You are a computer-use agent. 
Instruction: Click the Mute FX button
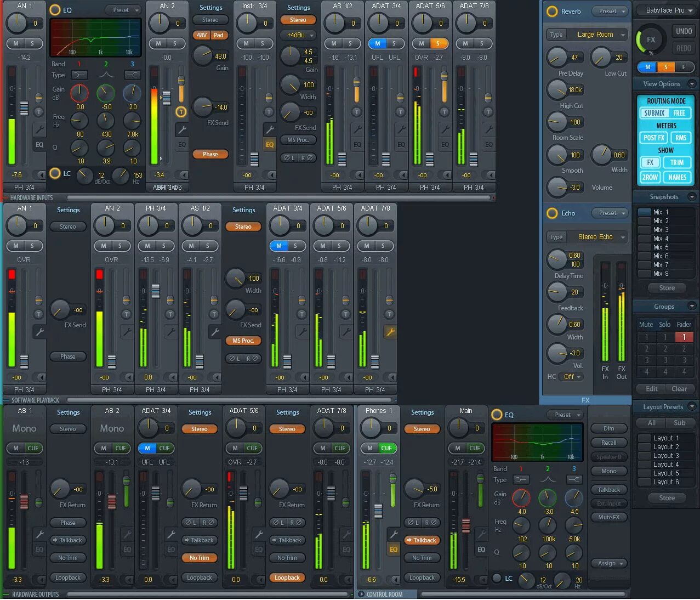click(x=609, y=517)
